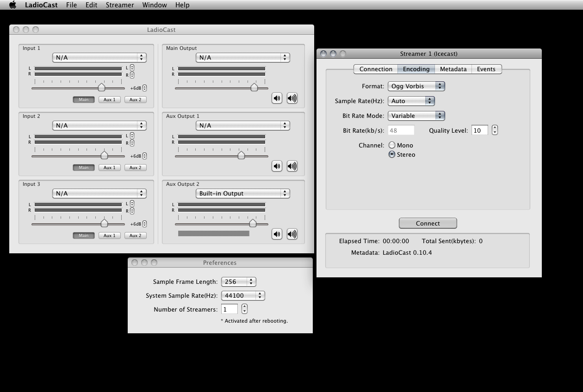Select the Stereo channel option

point(392,154)
